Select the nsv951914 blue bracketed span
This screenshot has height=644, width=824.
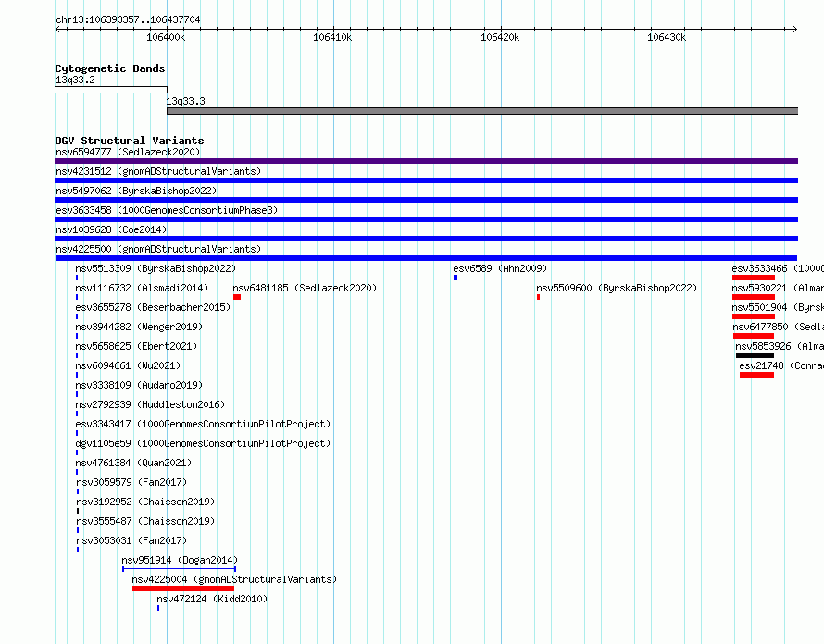pyautogui.click(x=180, y=569)
